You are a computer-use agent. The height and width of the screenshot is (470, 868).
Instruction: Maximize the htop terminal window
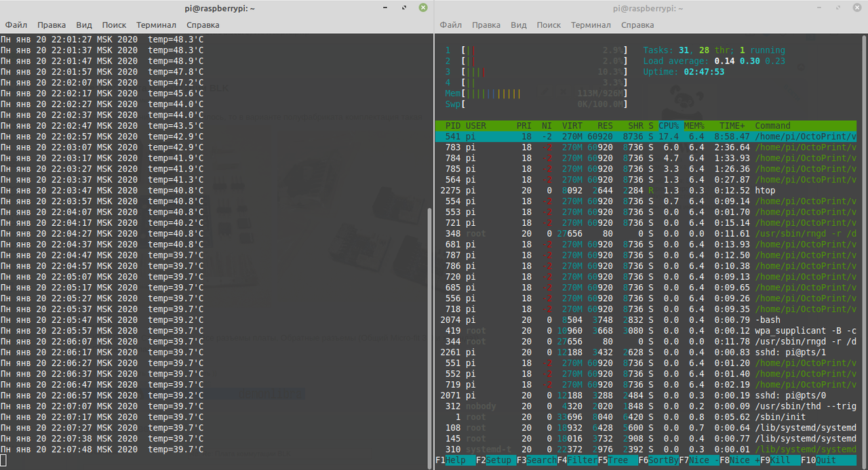pyautogui.click(x=838, y=8)
